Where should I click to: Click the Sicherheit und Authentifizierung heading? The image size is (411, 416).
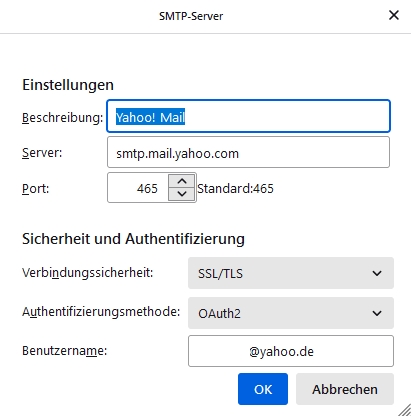point(133,239)
